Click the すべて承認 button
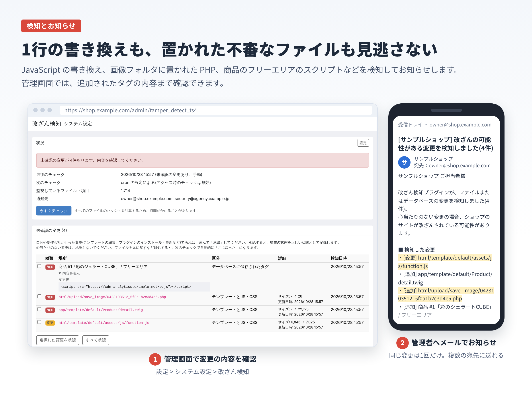 (96, 340)
